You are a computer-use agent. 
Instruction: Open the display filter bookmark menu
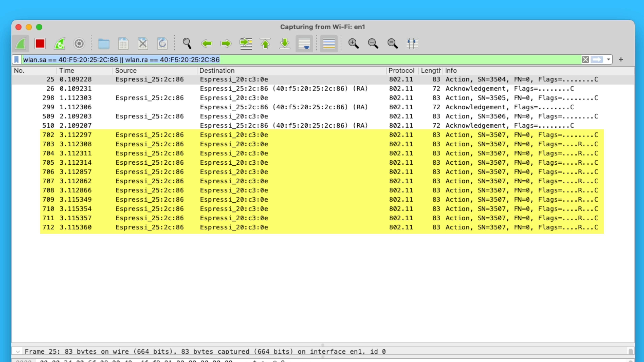(16, 59)
